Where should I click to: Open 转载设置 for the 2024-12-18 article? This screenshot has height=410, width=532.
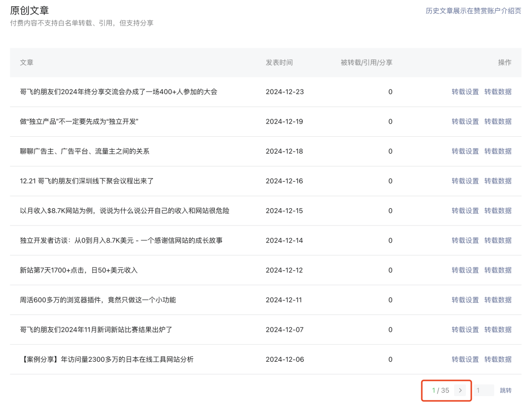pyautogui.click(x=465, y=151)
